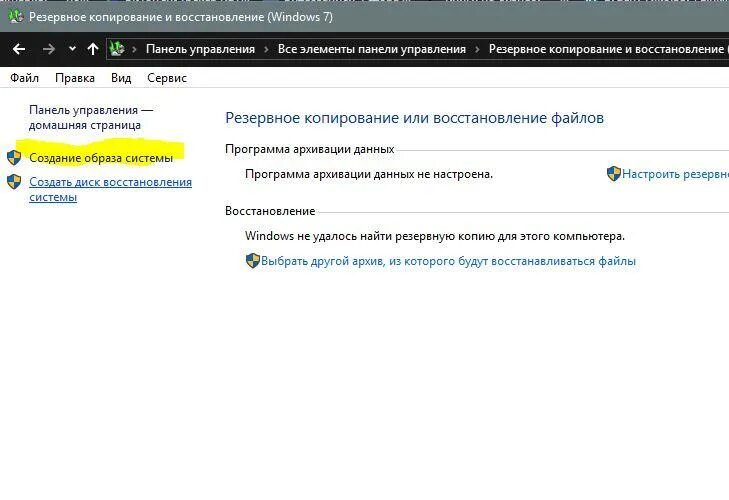Click the window title bar backup icon
Screen dimensions: 729x500
pyautogui.click(x=15, y=17)
